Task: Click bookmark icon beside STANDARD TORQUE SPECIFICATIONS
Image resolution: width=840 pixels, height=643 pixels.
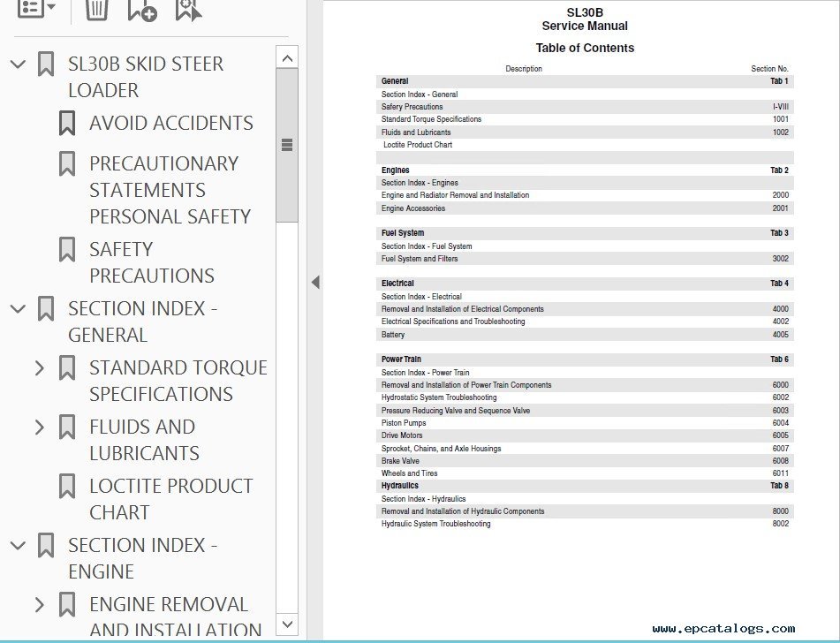Action: pos(67,367)
